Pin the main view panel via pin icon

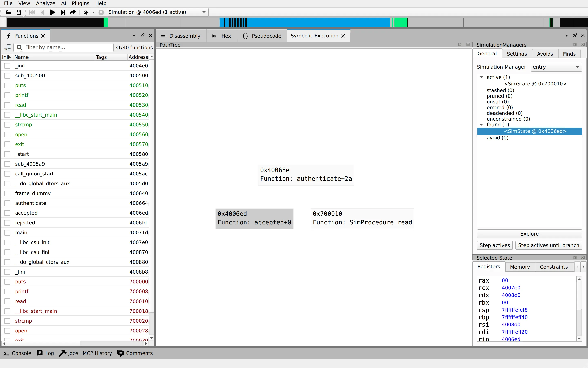point(575,36)
